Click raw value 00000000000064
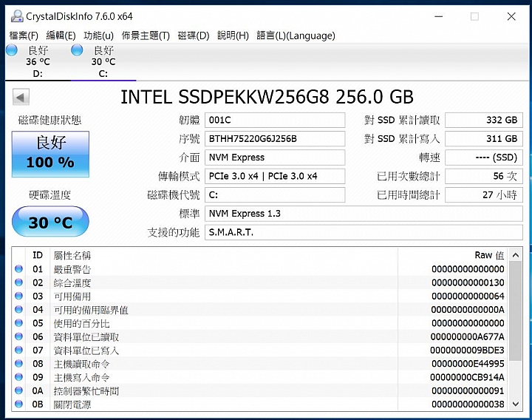 [468, 296]
